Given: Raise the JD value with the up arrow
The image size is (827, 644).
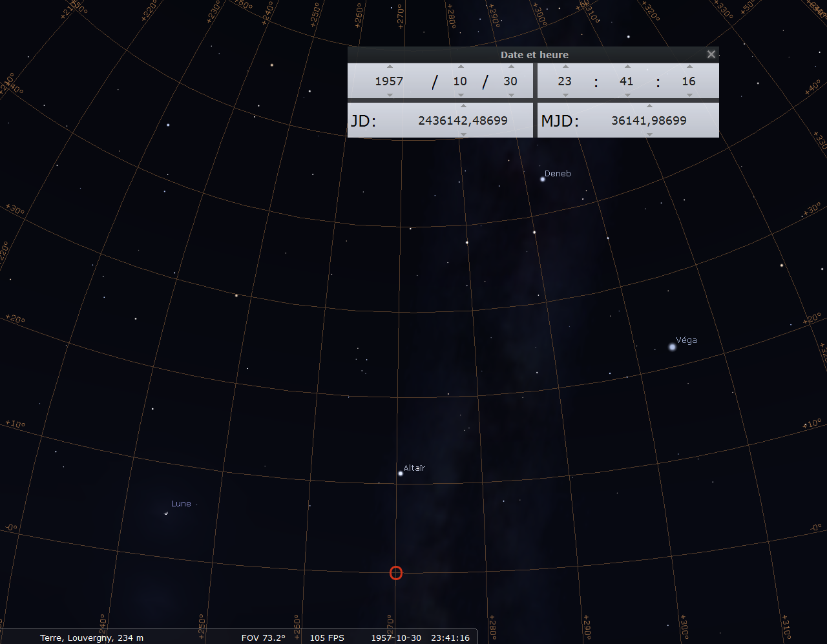Looking at the screenshot, I should coord(463,106).
